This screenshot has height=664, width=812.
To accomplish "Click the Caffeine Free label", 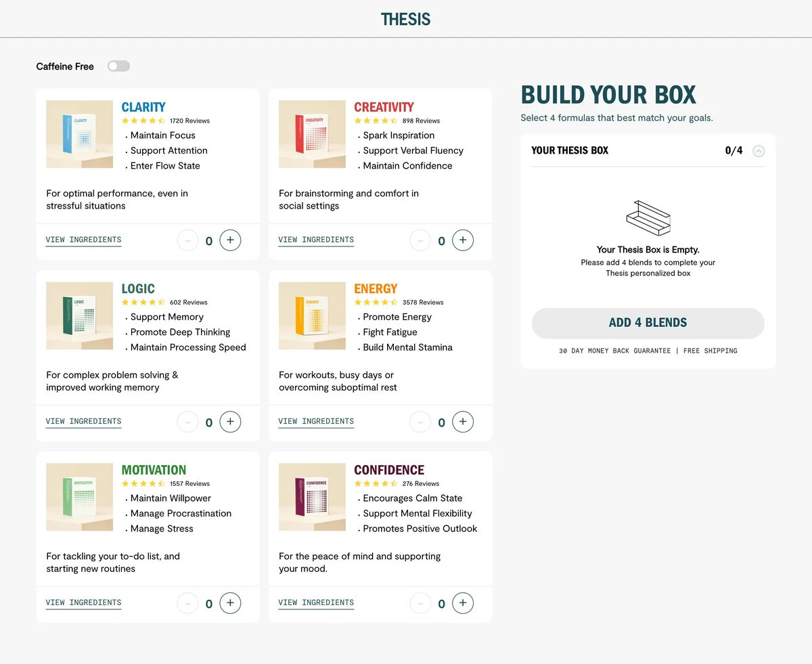I will (65, 66).
